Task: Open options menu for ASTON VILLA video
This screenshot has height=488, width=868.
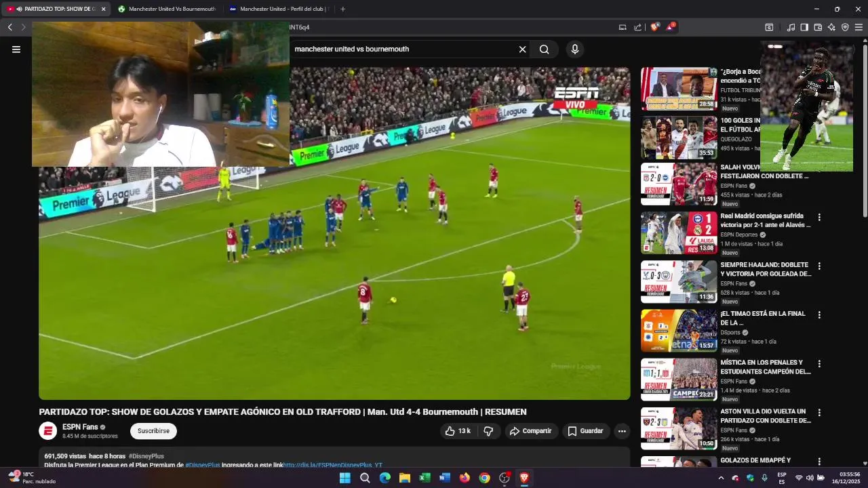Action: (x=819, y=413)
